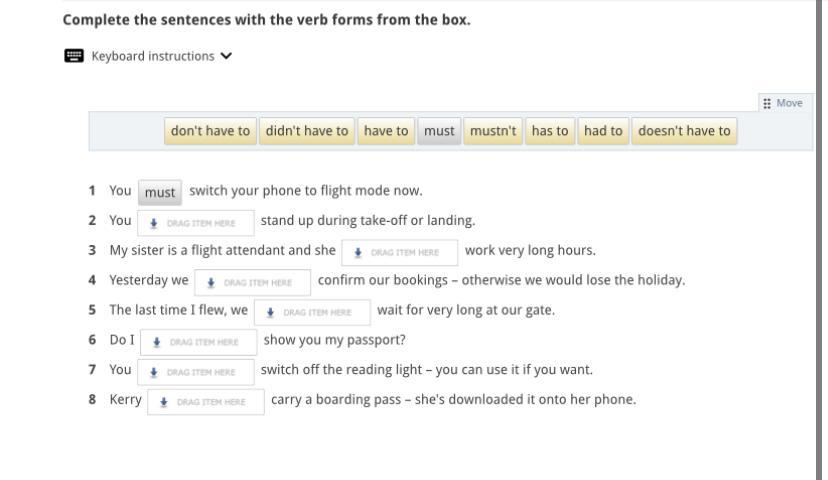828x480 pixels.
Task: Select the "didn't have to" word tile
Action: click(307, 131)
